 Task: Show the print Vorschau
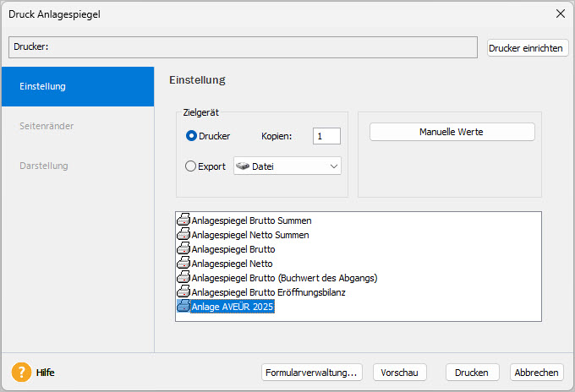tap(400, 373)
